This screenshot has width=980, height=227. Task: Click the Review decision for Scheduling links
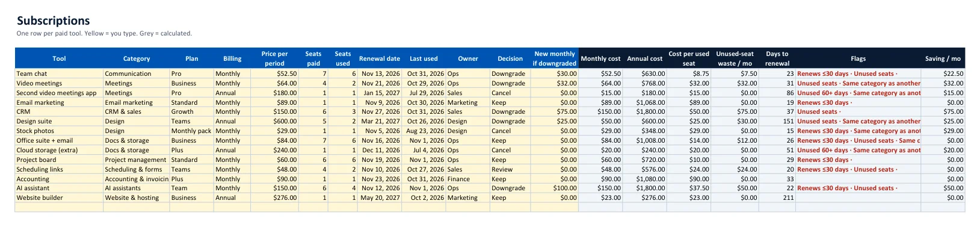[x=510, y=169]
